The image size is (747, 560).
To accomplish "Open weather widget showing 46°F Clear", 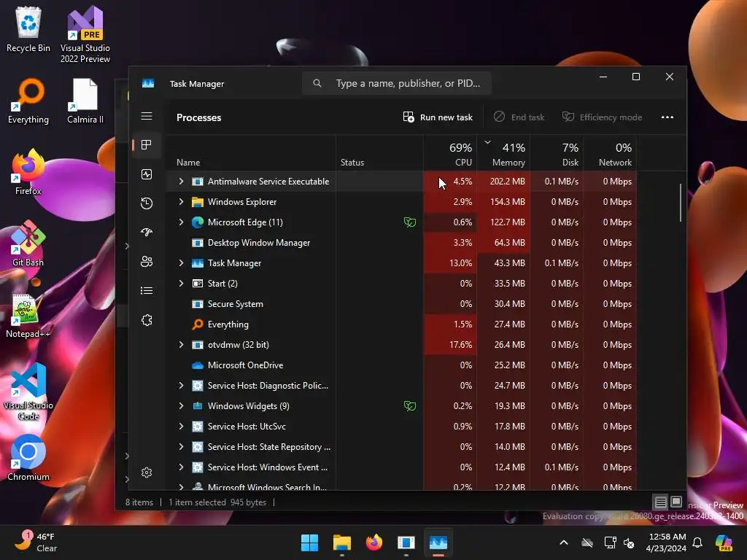I will [36, 542].
